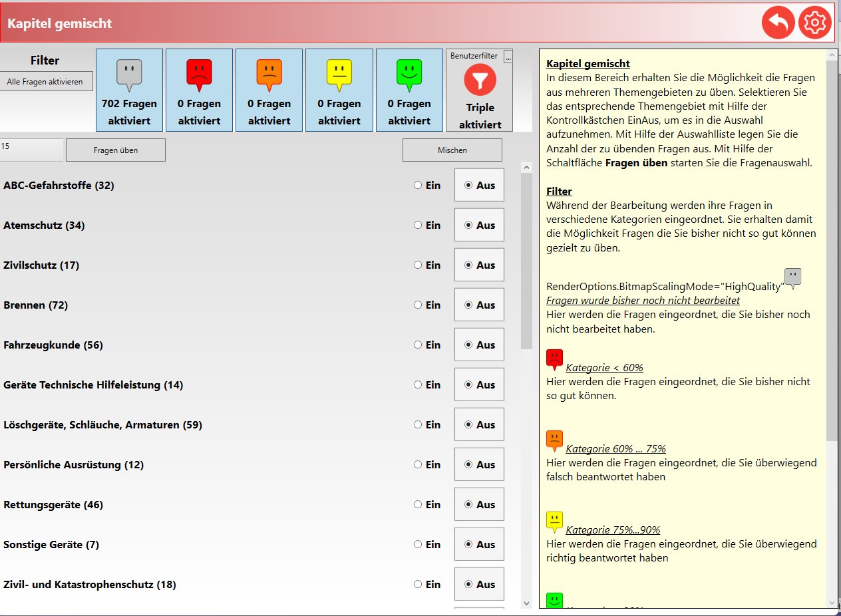The width and height of the screenshot is (841, 616).
Task: Click the underlined Filter heading in help
Action: point(559,192)
